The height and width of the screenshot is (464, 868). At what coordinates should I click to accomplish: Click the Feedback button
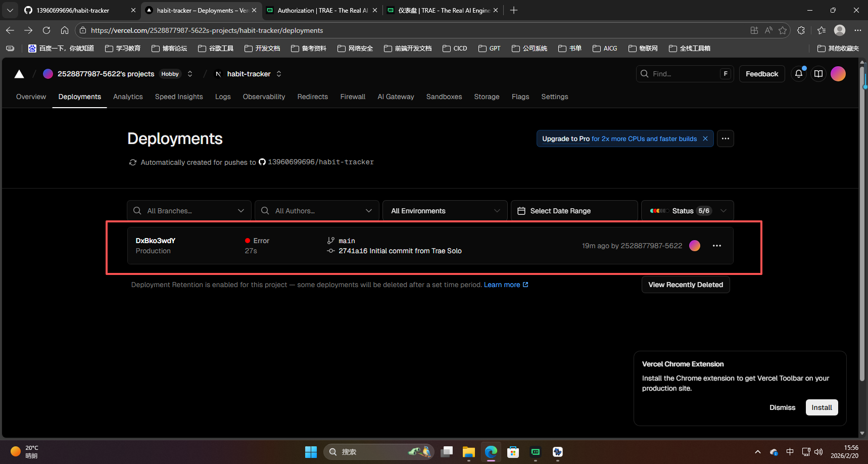pyautogui.click(x=762, y=74)
